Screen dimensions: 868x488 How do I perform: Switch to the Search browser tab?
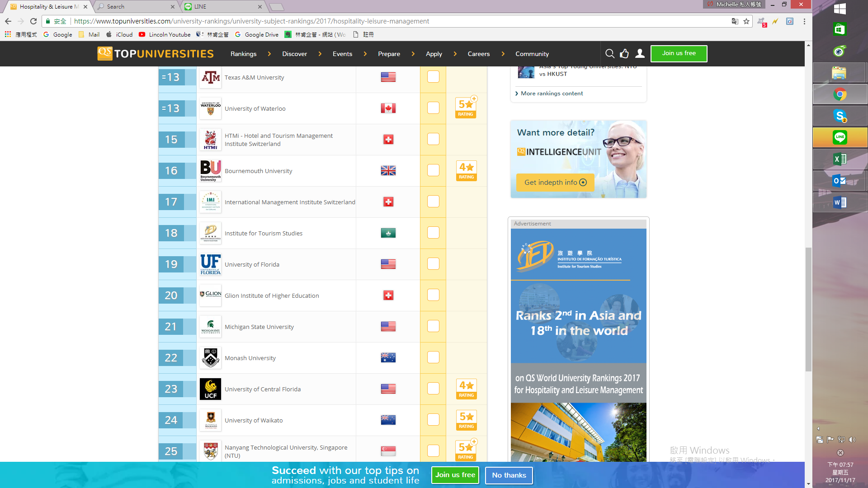[136, 7]
